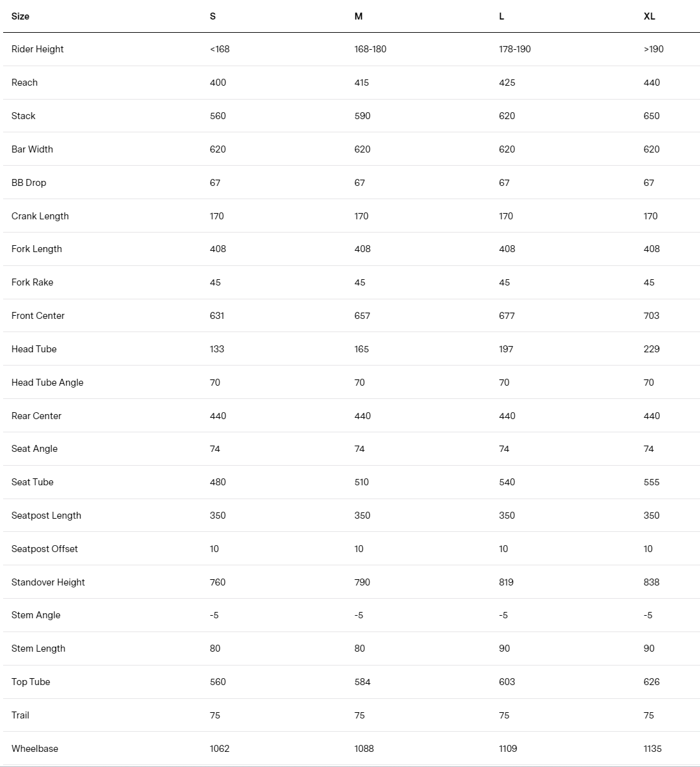Click the Seatpost Offset row label
700x767 pixels.
(x=45, y=549)
